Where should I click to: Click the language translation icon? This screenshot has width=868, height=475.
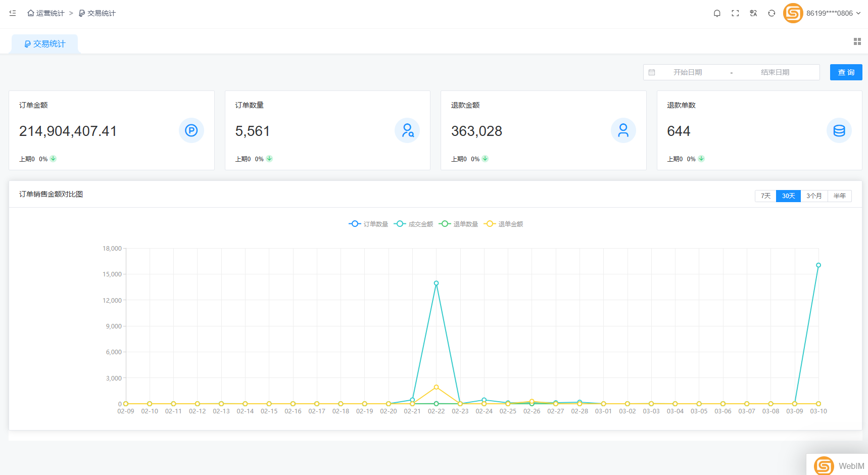click(x=753, y=13)
